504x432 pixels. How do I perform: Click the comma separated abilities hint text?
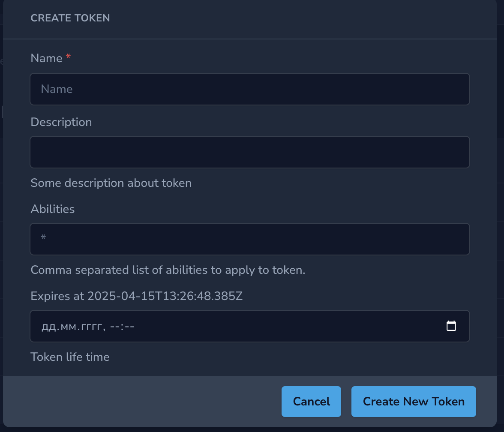[168, 270]
